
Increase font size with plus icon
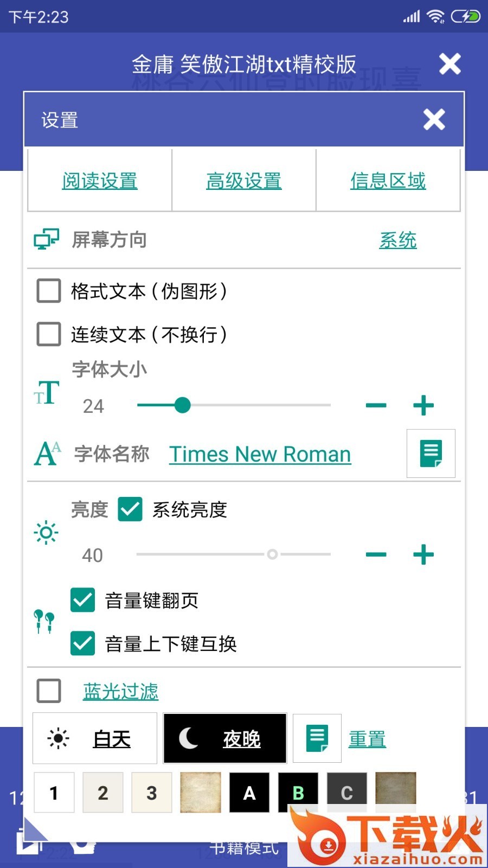(x=423, y=405)
